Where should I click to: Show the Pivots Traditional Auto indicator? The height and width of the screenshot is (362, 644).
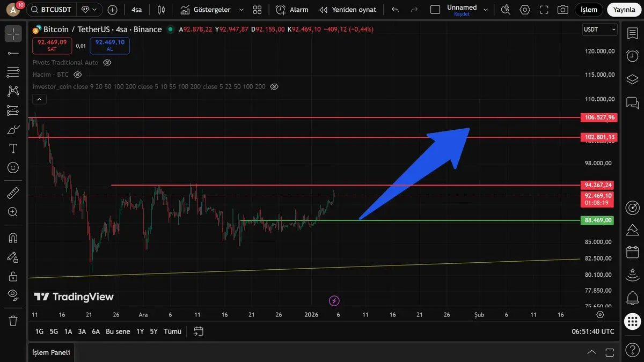coord(107,63)
